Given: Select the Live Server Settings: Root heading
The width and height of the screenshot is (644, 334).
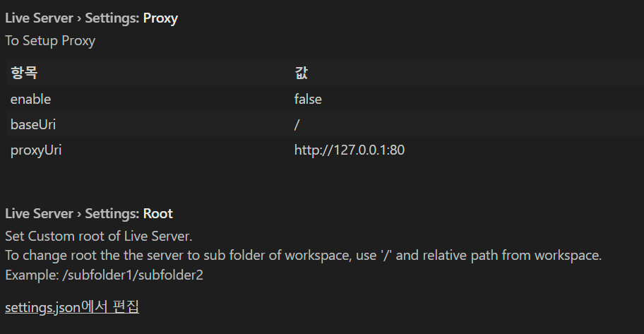Looking at the screenshot, I should [x=89, y=214].
